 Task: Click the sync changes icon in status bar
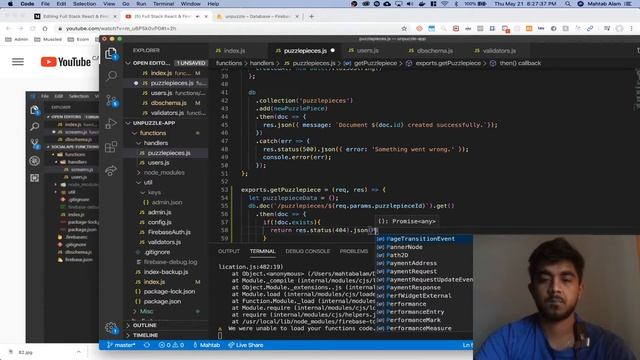pyautogui.click(x=147, y=345)
